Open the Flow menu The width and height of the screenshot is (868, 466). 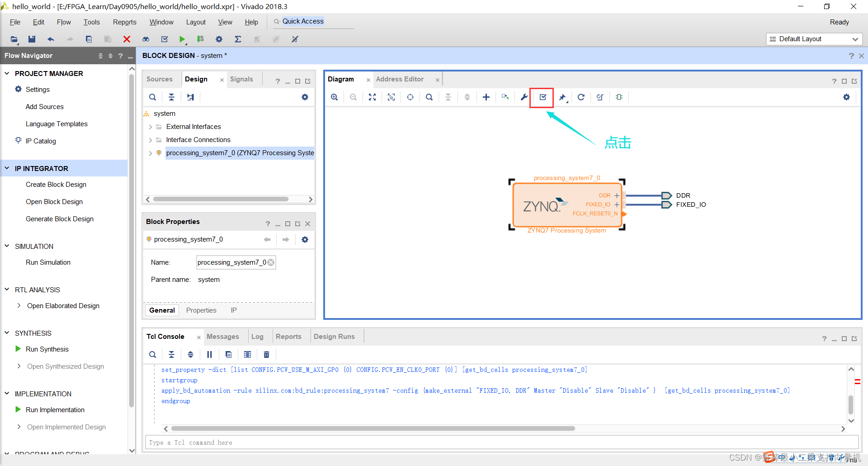(x=64, y=22)
